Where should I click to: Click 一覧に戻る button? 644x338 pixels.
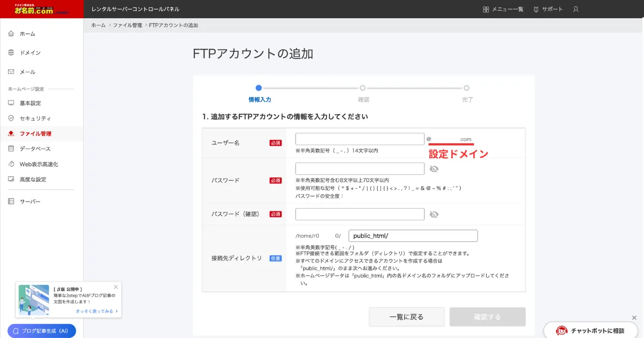click(406, 317)
